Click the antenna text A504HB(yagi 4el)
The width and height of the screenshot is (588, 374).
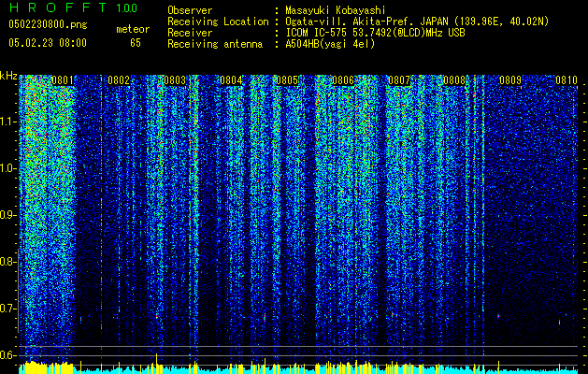(330, 44)
